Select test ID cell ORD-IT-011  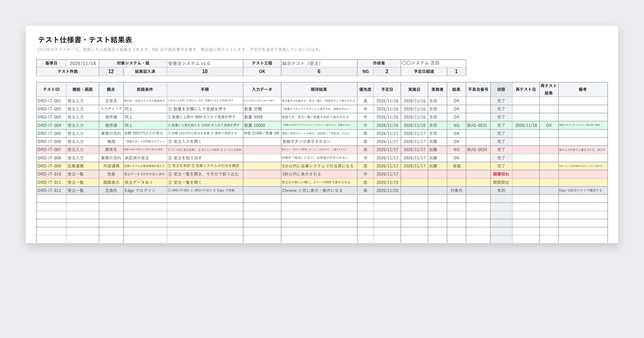point(51,182)
